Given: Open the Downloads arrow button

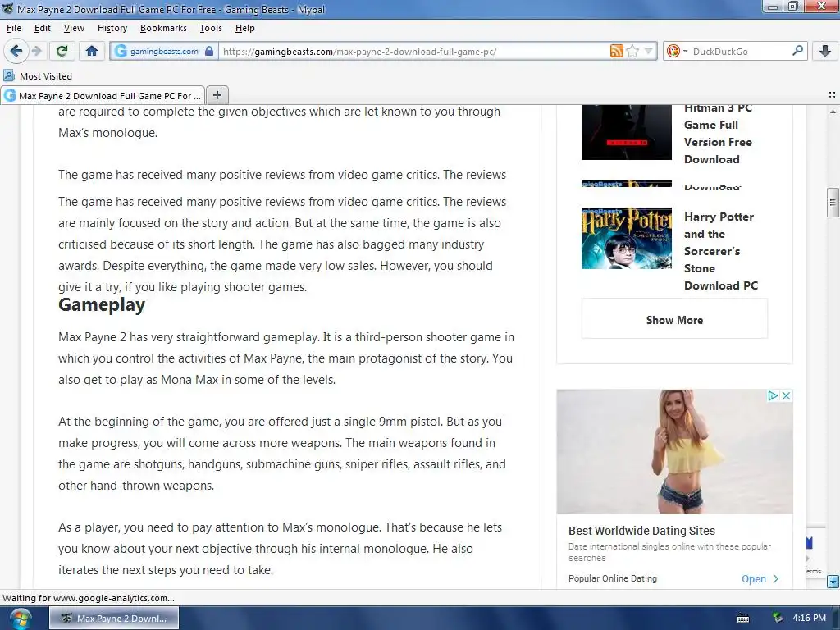Looking at the screenshot, I should 825,52.
